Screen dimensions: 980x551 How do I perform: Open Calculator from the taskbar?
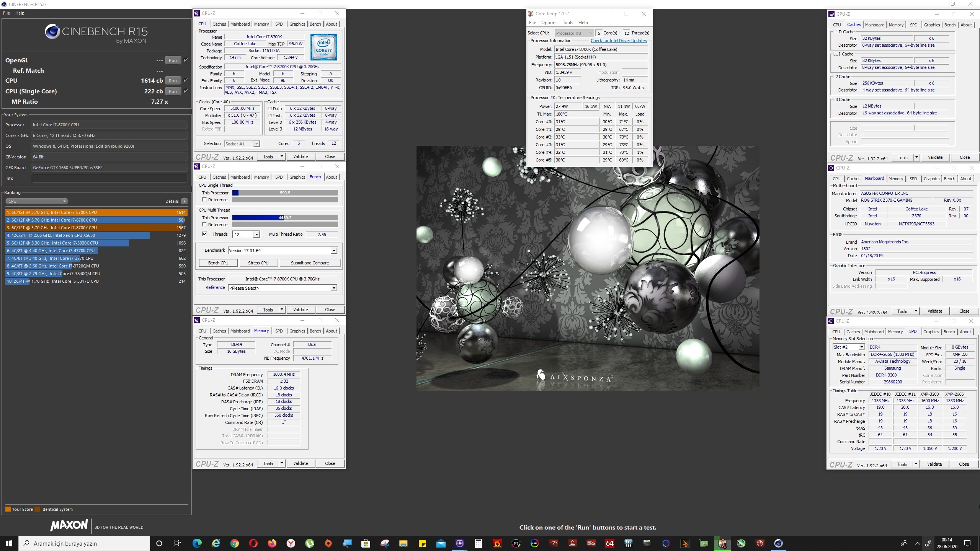479,543
